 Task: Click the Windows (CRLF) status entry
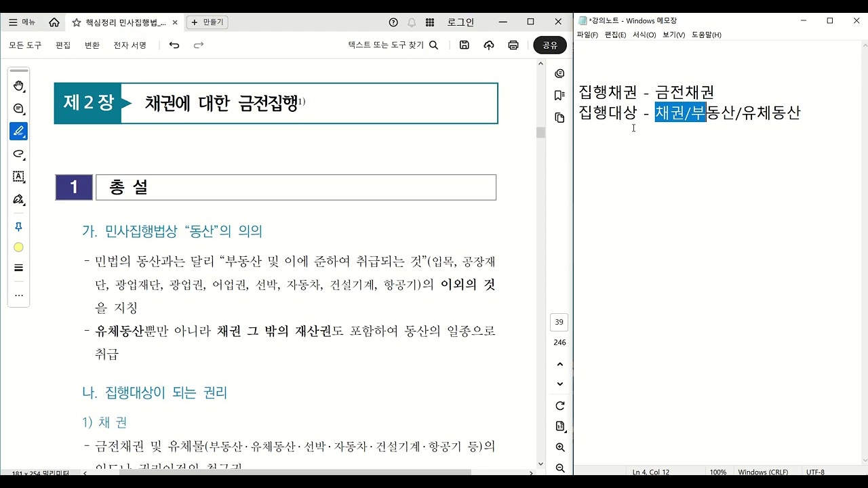point(763,472)
